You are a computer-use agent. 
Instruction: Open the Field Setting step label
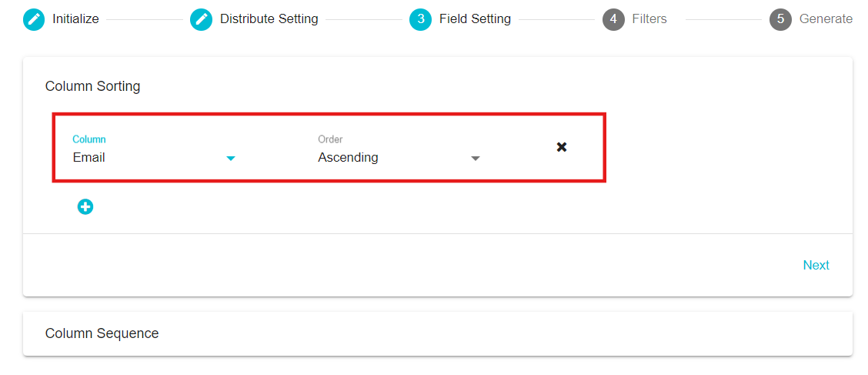475,18
